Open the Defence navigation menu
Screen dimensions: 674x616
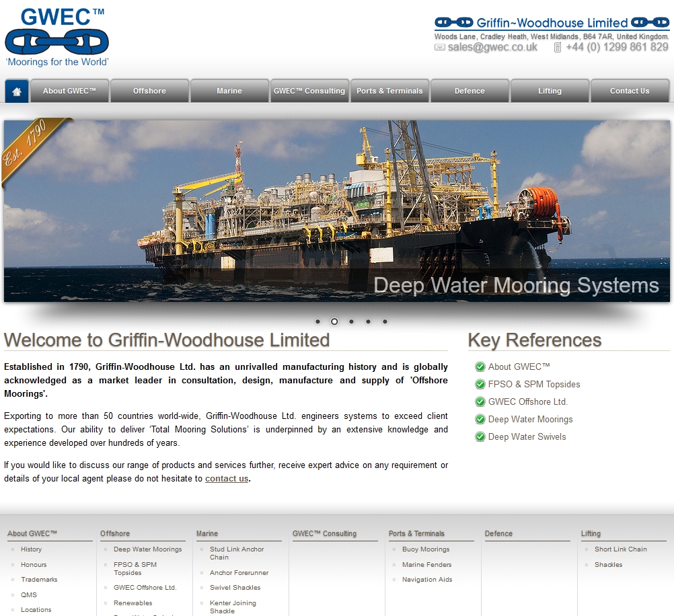pyautogui.click(x=470, y=91)
